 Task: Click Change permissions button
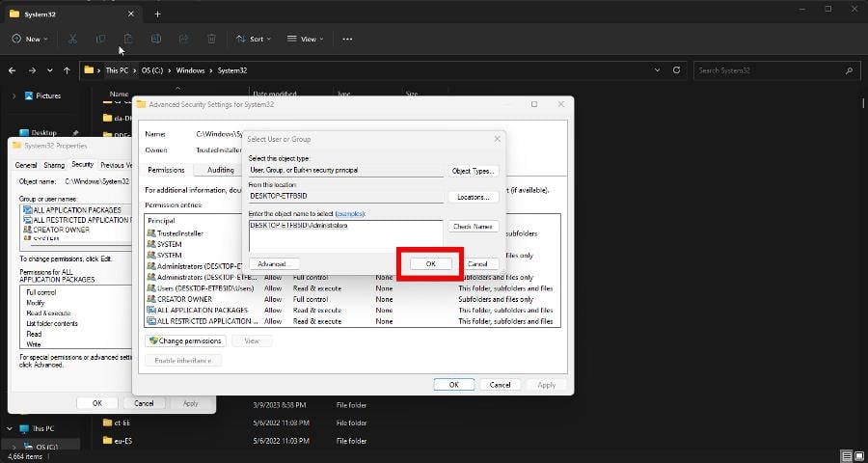pos(185,341)
